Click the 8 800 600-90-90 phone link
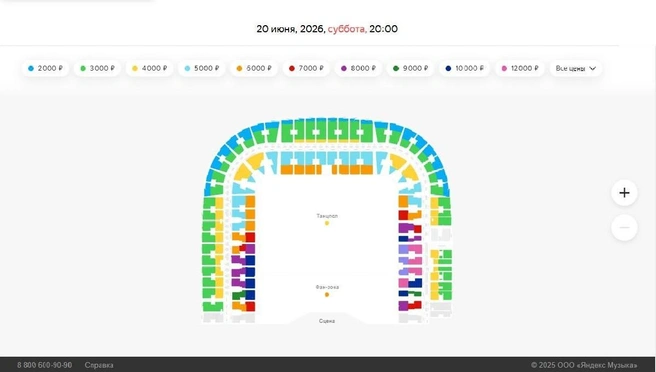This screenshot has width=656, height=372. [44, 365]
